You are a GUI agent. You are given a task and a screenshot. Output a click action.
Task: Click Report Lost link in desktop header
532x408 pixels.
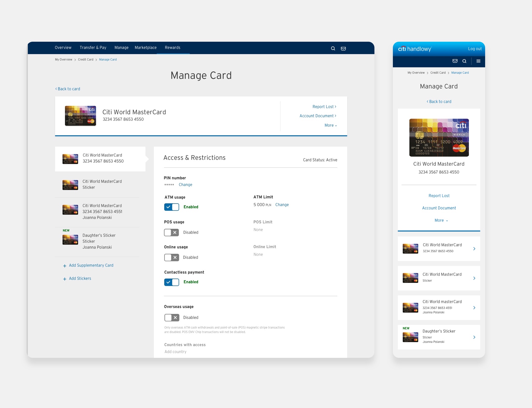click(x=324, y=107)
